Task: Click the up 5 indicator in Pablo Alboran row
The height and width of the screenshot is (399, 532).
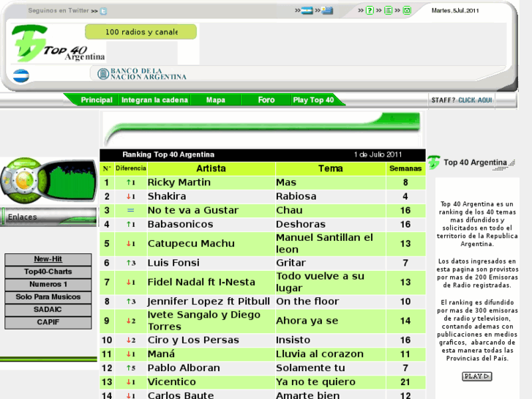Action: [131, 368]
